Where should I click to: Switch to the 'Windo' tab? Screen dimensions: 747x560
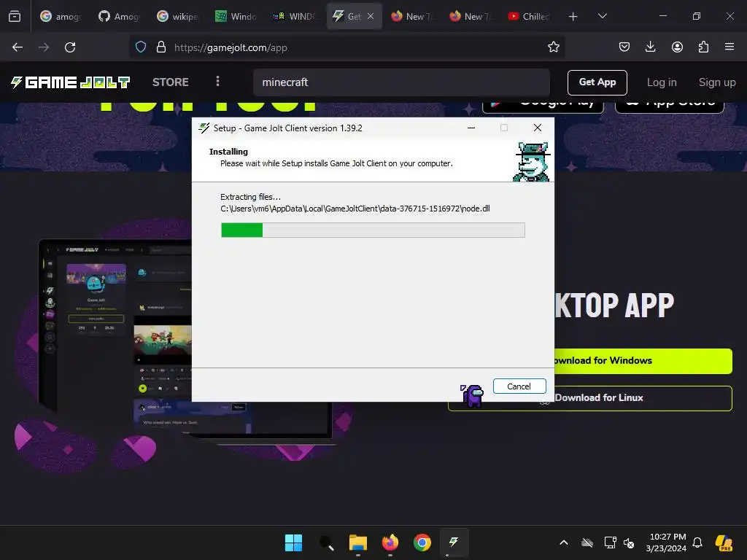237,16
